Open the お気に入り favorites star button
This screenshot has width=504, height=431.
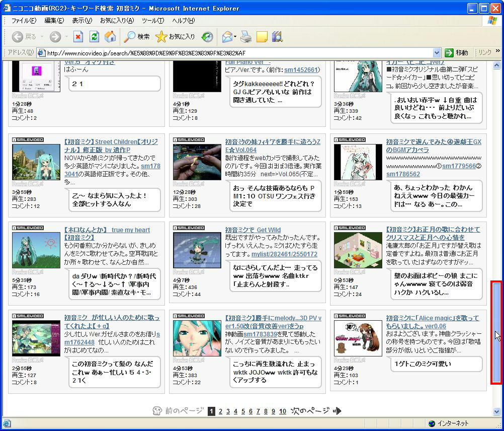coord(175,37)
